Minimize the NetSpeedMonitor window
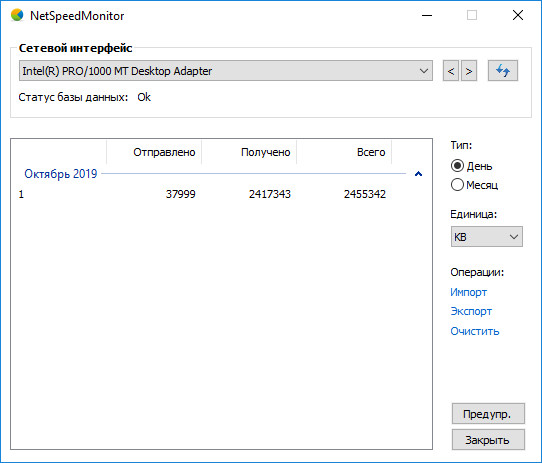Screen dimensions: 542x463 [x=427, y=16]
